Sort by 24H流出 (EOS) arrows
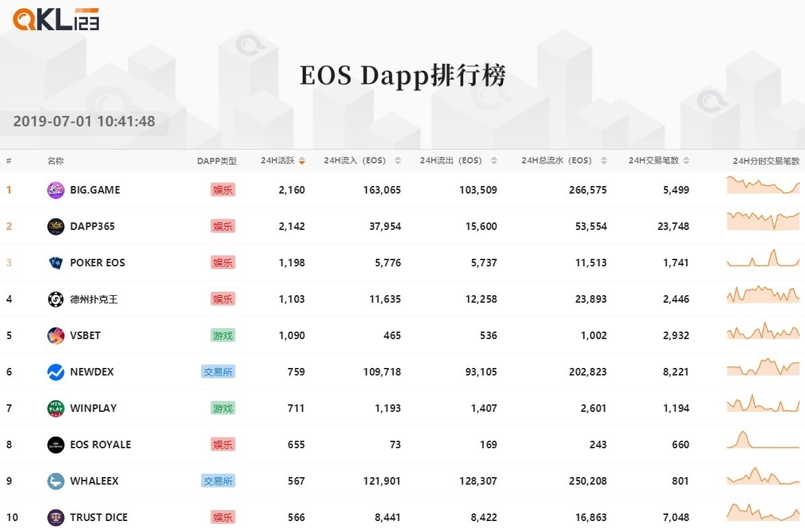The height and width of the screenshot is (532, 805). click(x=494, y=161)
